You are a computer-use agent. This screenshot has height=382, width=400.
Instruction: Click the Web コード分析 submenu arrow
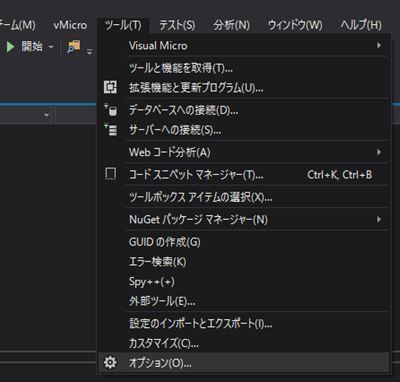(x=379, y=152)
